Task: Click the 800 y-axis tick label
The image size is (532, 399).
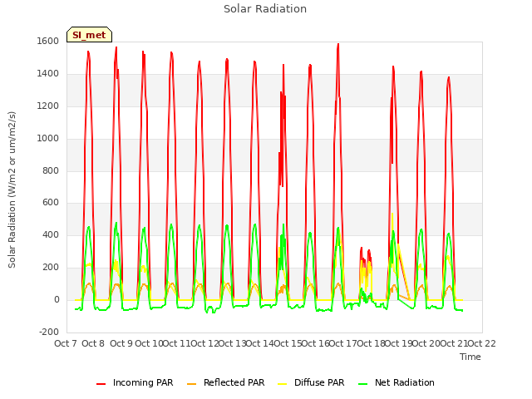Action: pyautogui.click(x=51, y=170)
